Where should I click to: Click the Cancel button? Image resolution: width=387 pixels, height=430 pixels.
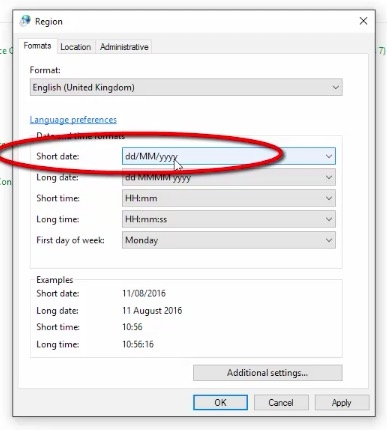click(x=281, y=403)
